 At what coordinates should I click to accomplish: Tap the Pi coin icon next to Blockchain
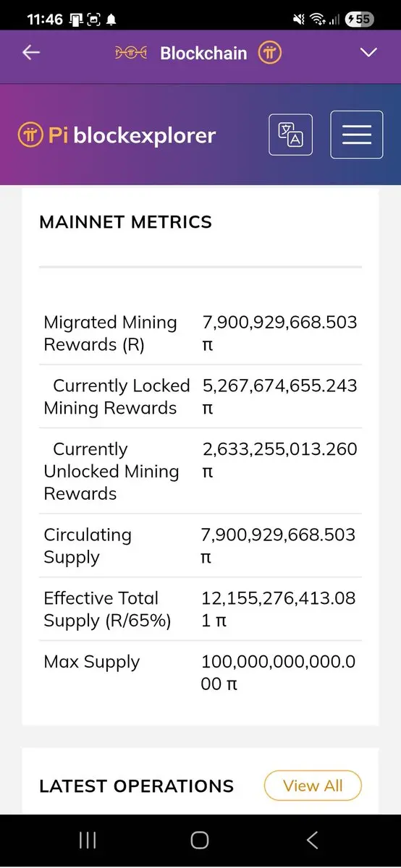coord(270,53)
